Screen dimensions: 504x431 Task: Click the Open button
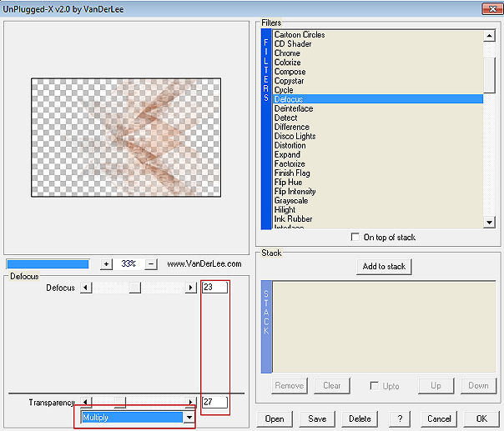tap(275, 419)
